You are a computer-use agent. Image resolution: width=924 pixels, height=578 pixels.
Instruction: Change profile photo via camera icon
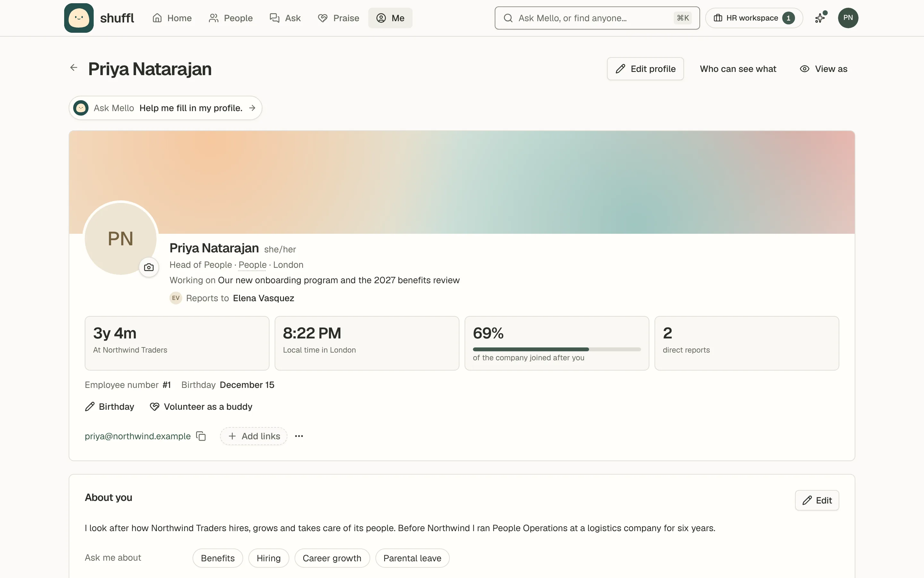pos(149,267)
